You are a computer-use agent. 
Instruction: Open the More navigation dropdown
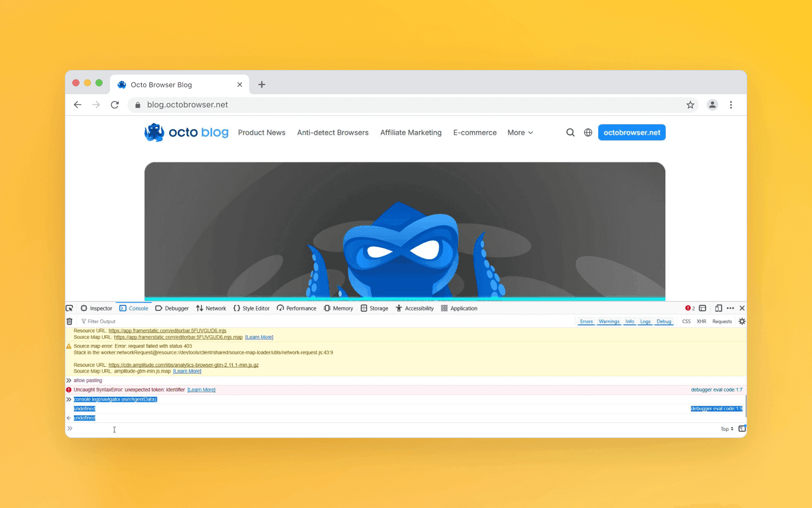(x=520, y=132)
